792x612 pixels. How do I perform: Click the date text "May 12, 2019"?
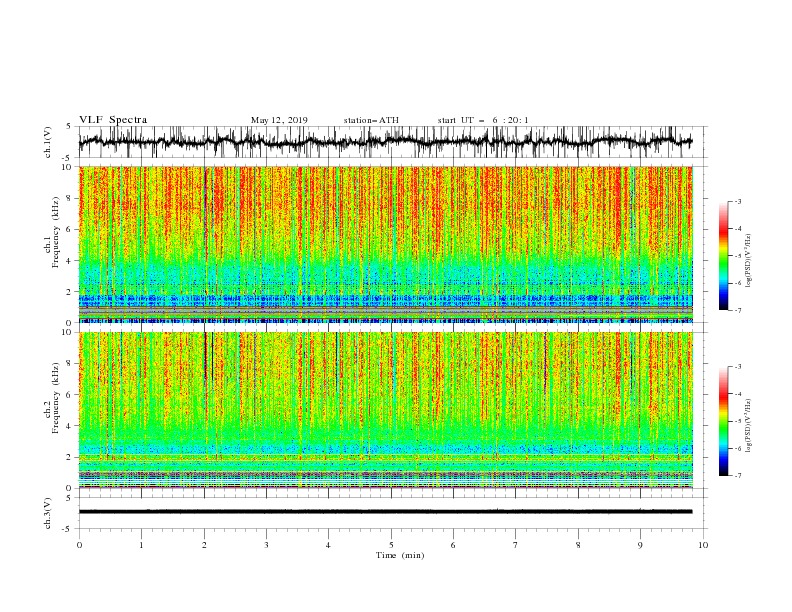coord(279,120)
